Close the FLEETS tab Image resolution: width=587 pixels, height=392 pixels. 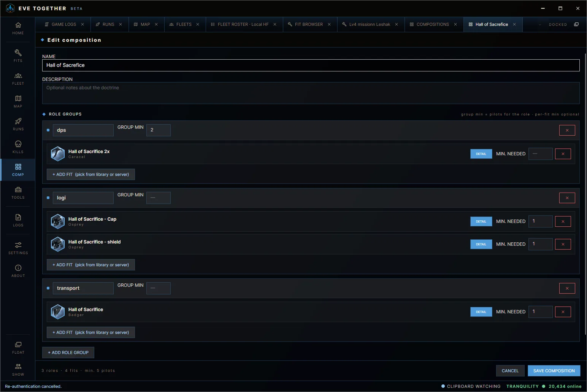198,24
